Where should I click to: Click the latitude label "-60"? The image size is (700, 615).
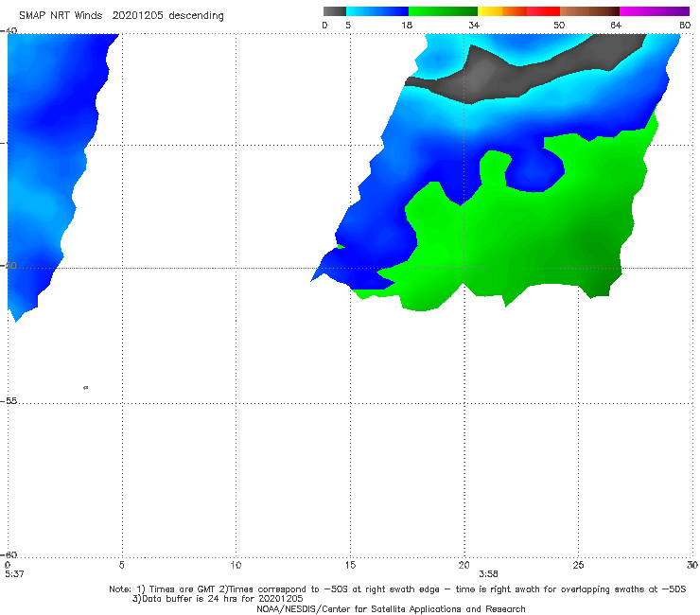tap(9, 554)
